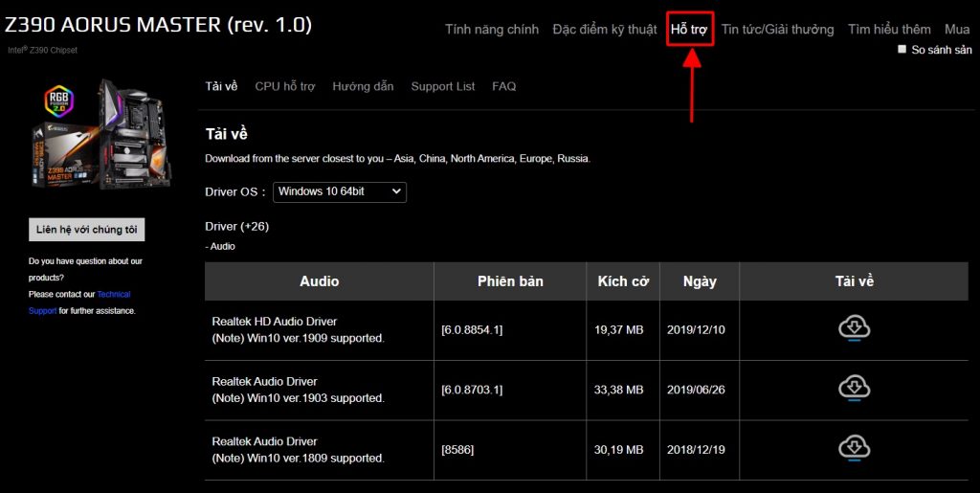
Task: Click version cell [6.0.8854.1]
Action: [x=472, y=329]
